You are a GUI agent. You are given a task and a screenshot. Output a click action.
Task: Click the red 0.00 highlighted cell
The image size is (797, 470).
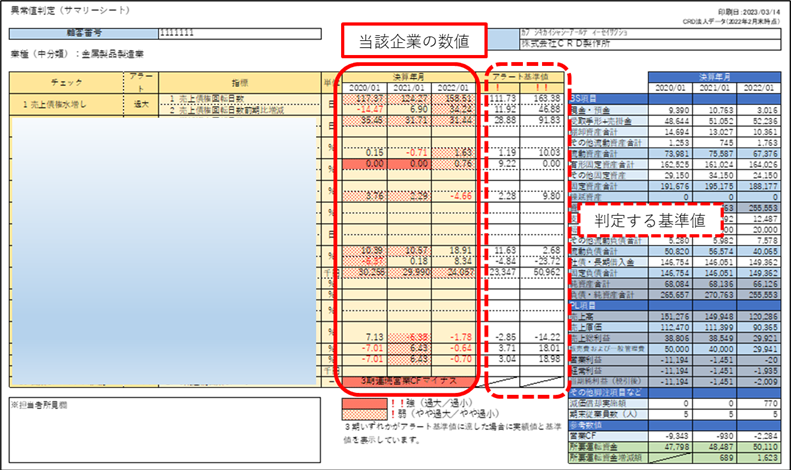tap(365, 161)
